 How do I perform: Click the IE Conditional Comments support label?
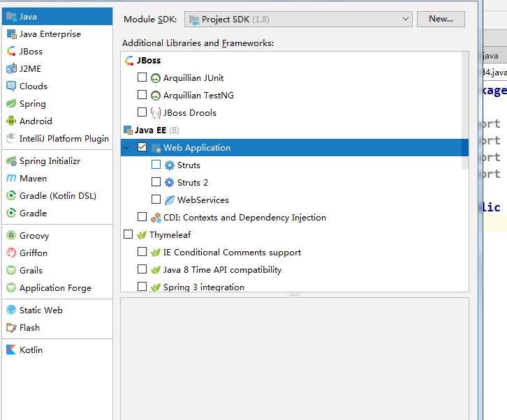[232, 253]
